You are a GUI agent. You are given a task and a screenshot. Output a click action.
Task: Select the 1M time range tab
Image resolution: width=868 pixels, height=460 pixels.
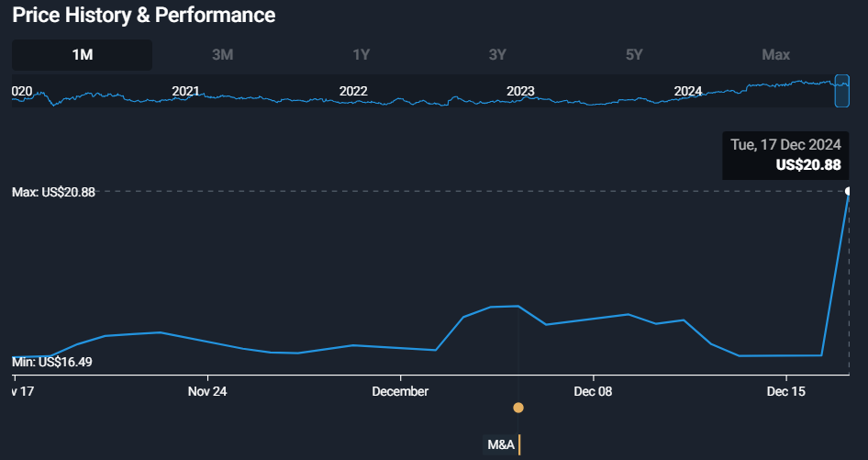[x=83, y=55]
